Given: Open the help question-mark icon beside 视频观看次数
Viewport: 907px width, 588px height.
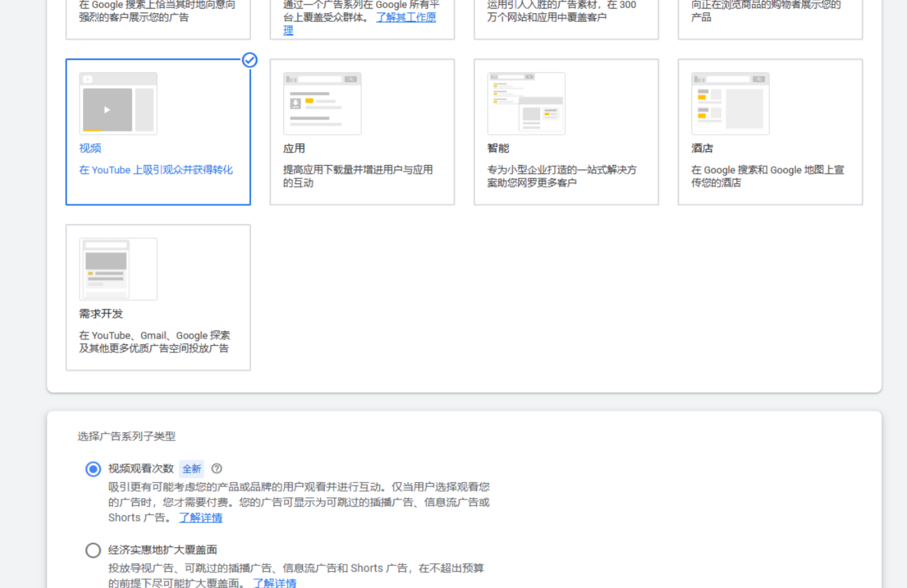Looking at the screenshot, I should 217,468.
